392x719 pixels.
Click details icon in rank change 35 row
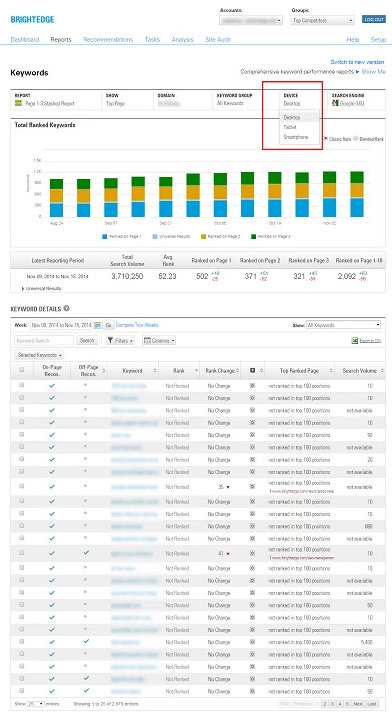tap(252, 487)
